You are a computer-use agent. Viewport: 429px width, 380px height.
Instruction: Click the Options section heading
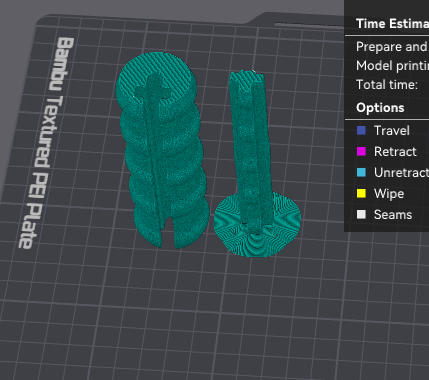pos(380,108)
